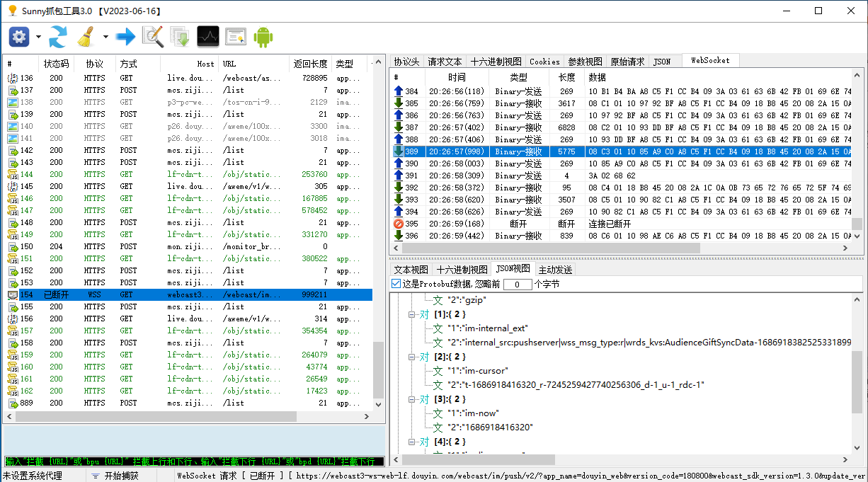This screenshot has width=868, height=482.
Task: Click the request list vertical scrollbar
Action: click(x=379, y=241)
